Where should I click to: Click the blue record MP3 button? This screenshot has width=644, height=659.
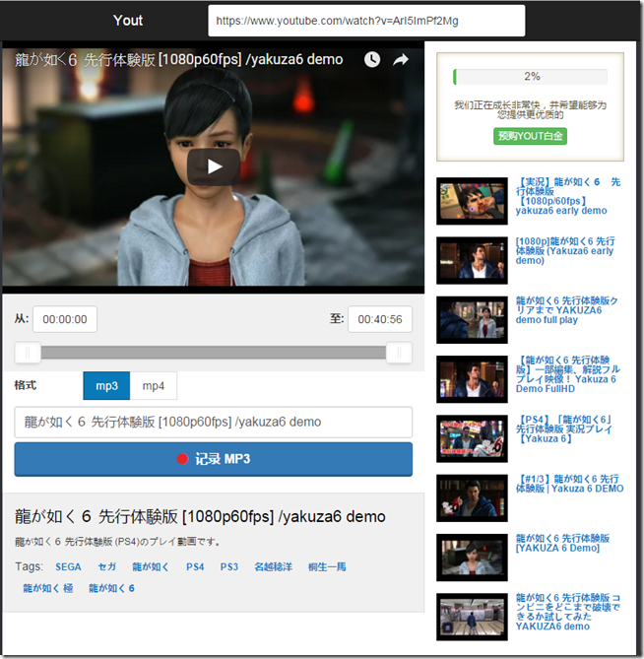click(214, 459)
